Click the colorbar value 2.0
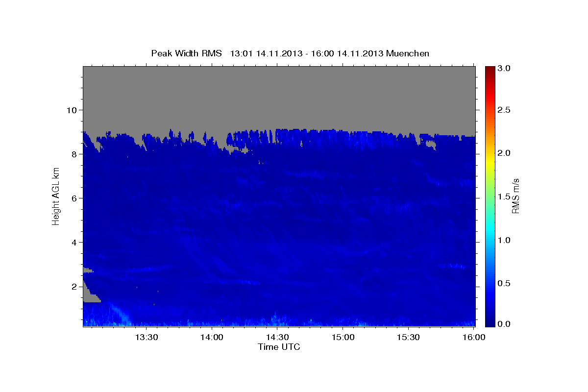The width and height of the screenshot is (588, 392). [505, 153]
